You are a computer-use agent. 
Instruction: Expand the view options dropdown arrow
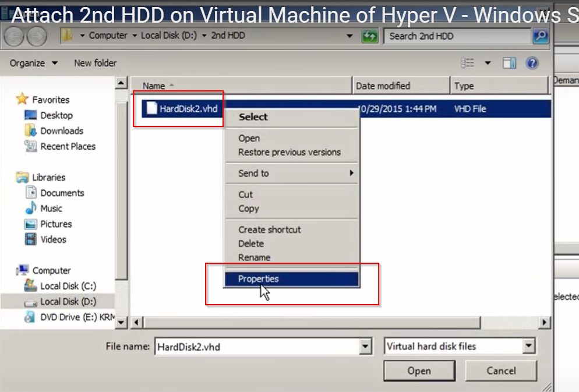click(x=488, y=63)
